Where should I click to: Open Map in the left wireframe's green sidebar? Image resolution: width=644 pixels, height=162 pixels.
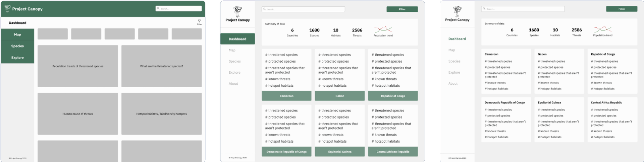[17, 34]
